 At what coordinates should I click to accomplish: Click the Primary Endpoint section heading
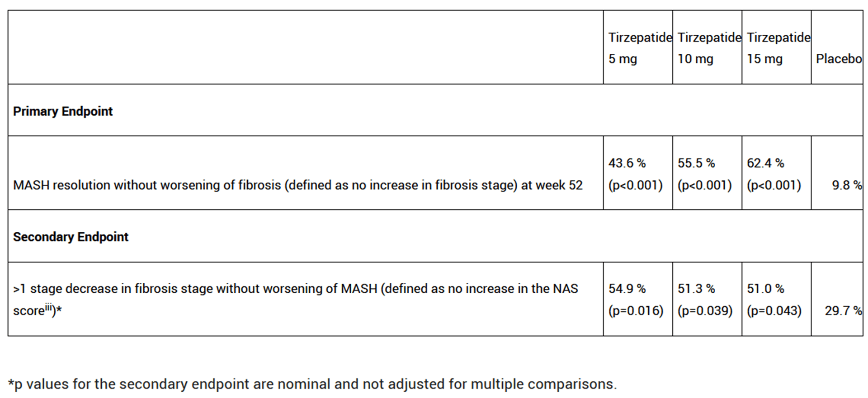pos(63,111)
